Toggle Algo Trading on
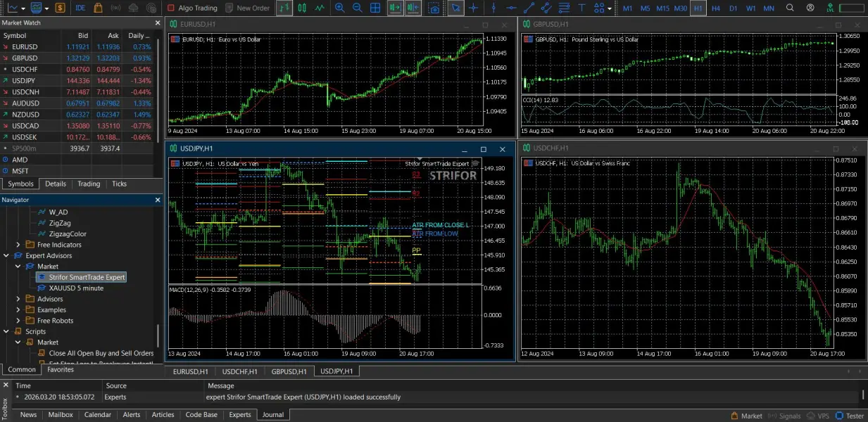This screenshot has height=422, width=868. point(192,8)
